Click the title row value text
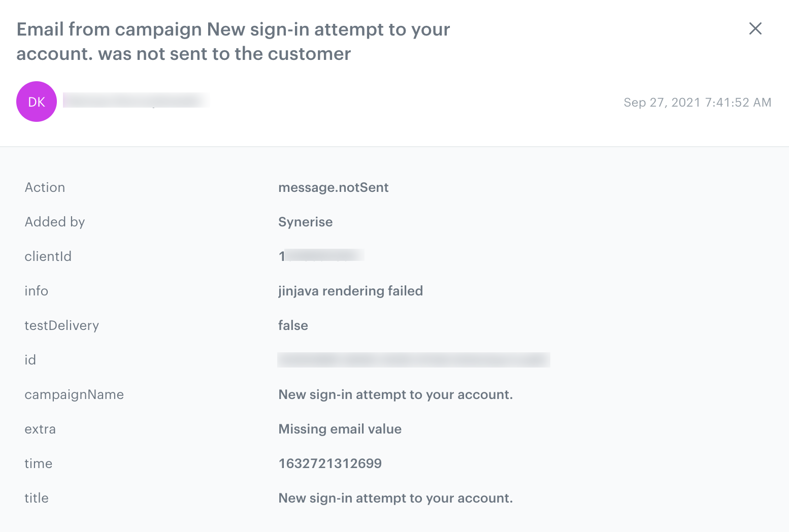Image resolution: width=789 pixels, height=532 pixels. (x=395, y=498)
